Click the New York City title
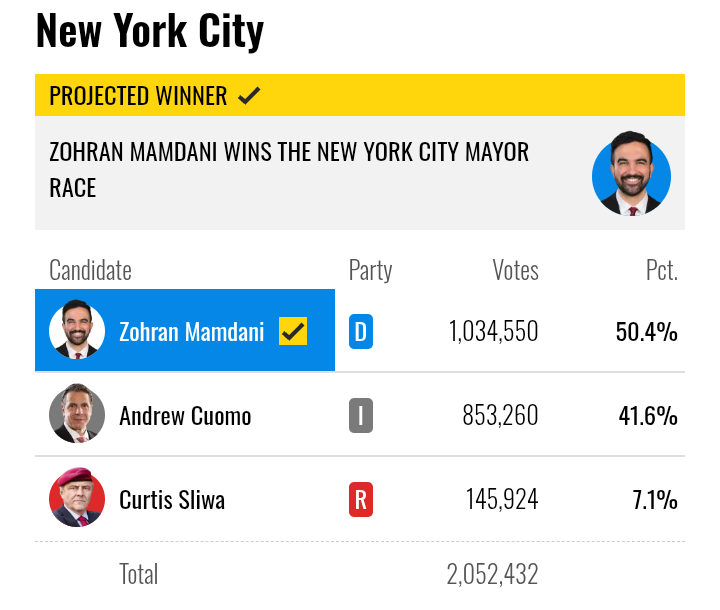720x610 pixels. tap(150, 31)
